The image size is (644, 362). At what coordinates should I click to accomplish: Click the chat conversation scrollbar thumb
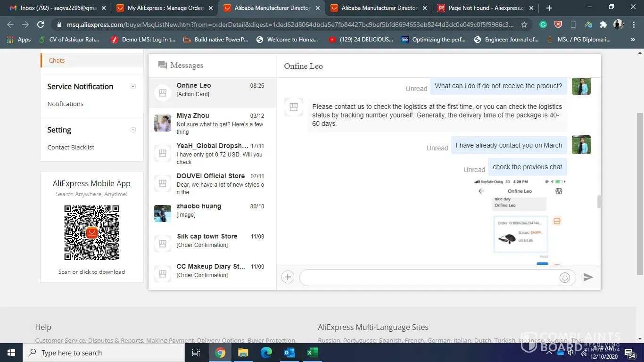[599, 202]
